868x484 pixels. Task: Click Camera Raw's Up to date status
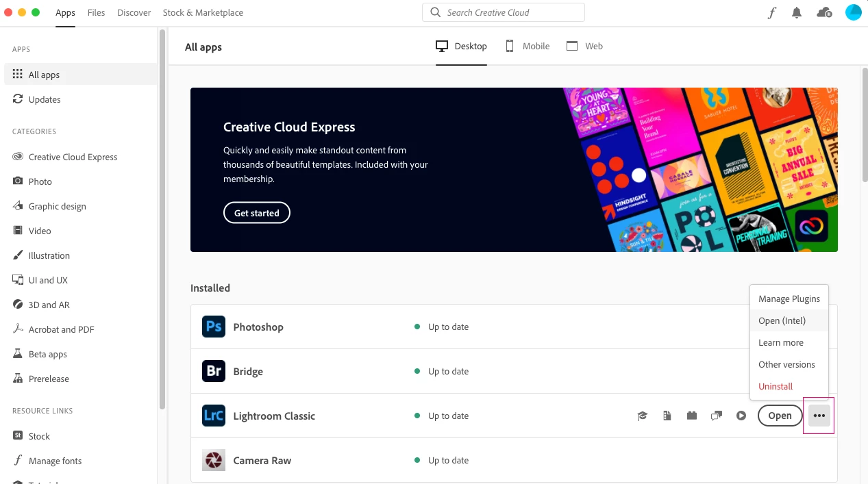[441, 460]
